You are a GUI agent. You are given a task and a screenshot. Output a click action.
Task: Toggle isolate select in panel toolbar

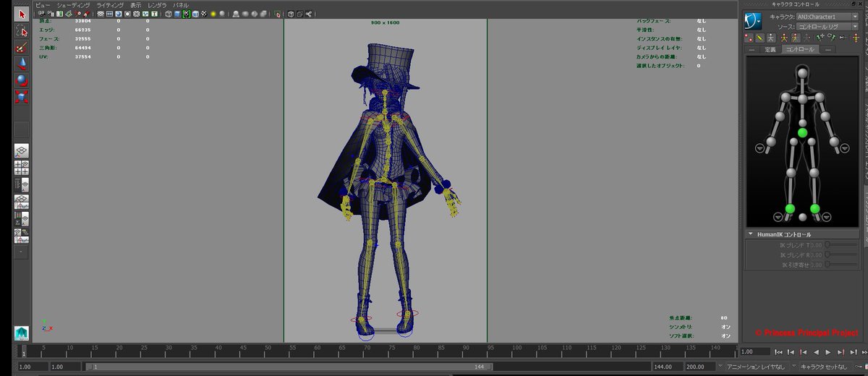tap(277, 13)
